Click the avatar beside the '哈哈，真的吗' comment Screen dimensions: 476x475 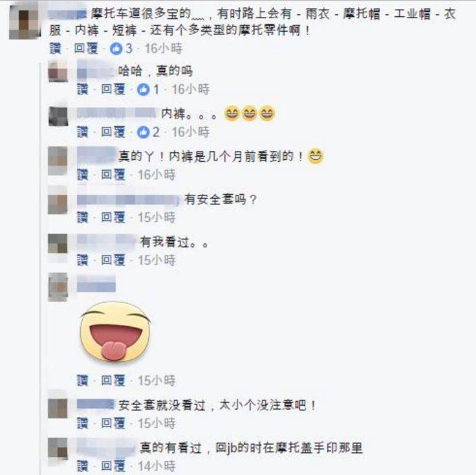pos(58,71)
